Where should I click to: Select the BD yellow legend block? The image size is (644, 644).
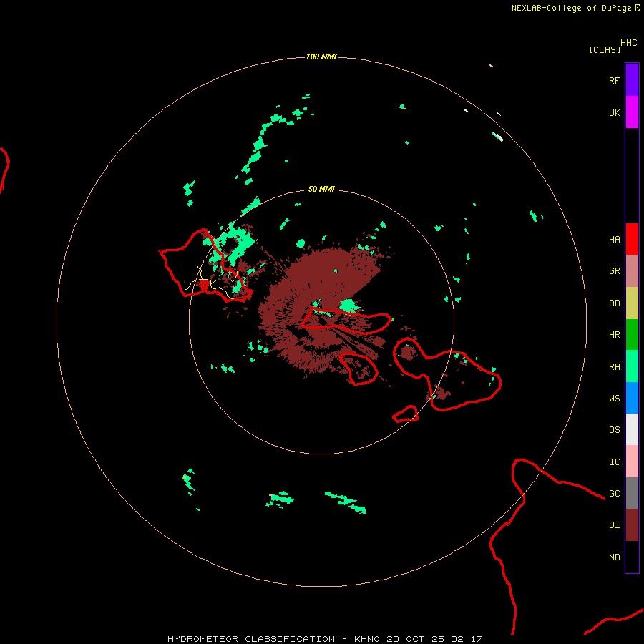point(632,303)
